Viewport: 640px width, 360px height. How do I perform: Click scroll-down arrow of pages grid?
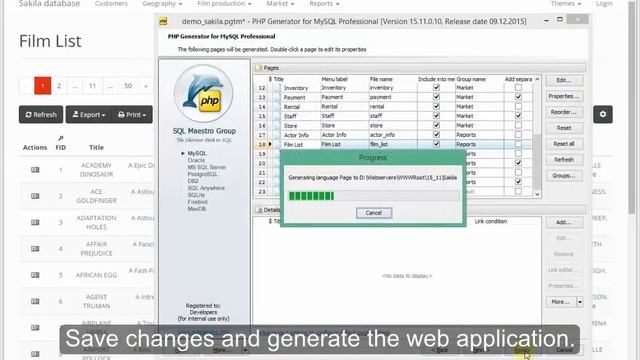538,194
